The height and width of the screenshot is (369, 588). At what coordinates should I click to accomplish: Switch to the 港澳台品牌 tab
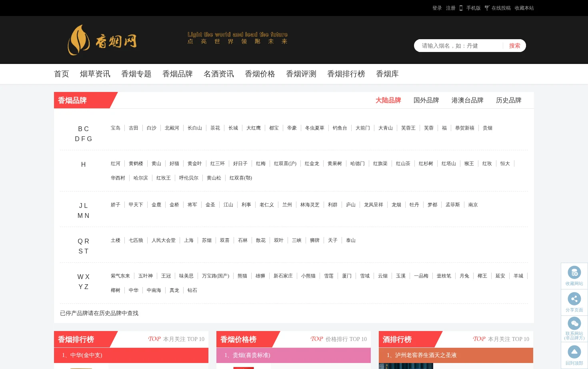(468, 100)
